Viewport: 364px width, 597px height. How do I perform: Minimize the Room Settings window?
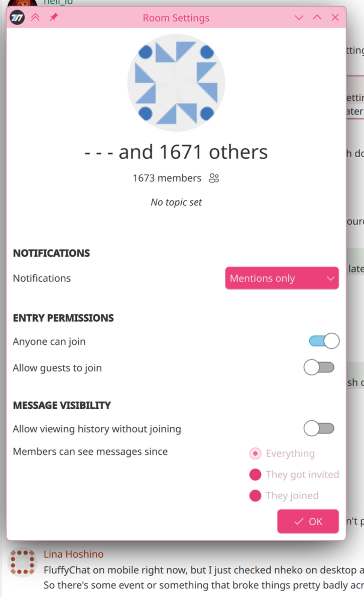299,18
